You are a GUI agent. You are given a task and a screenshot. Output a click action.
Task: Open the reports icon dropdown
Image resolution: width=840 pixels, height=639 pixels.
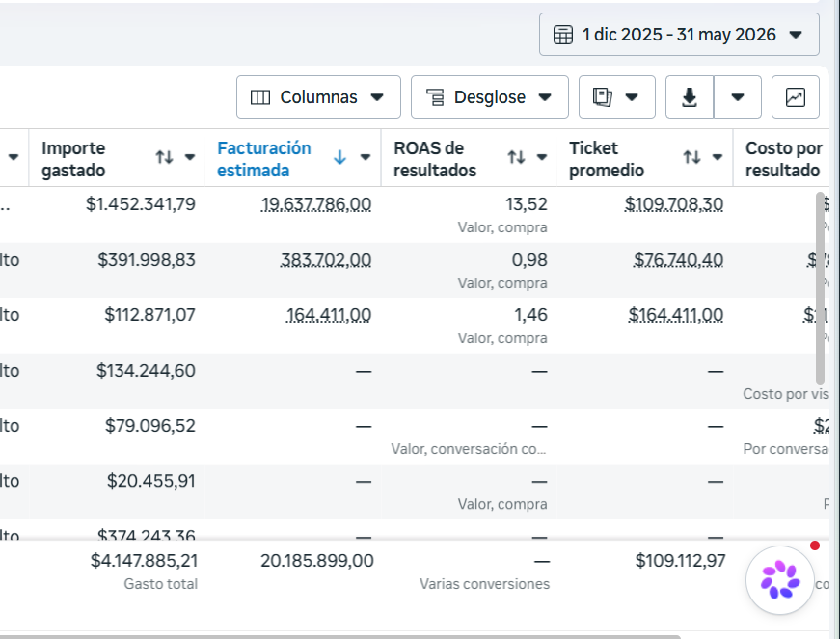click(x=616, y=97)
